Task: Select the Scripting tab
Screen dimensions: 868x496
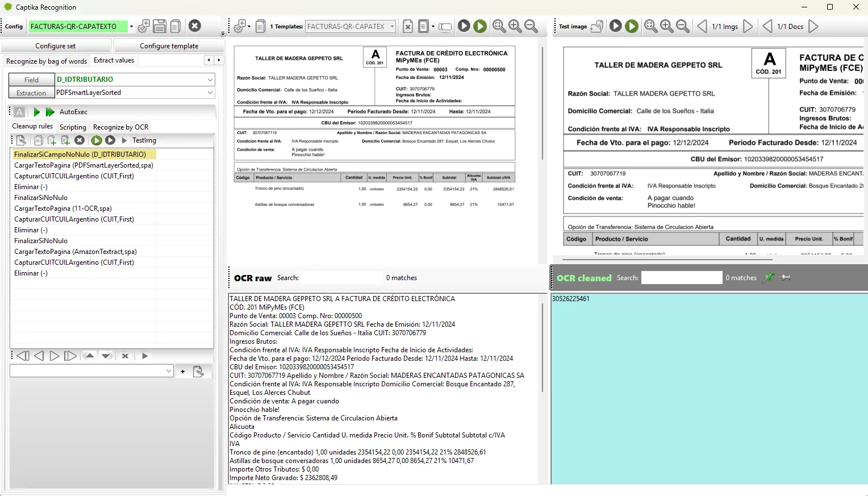Action: 73,127
